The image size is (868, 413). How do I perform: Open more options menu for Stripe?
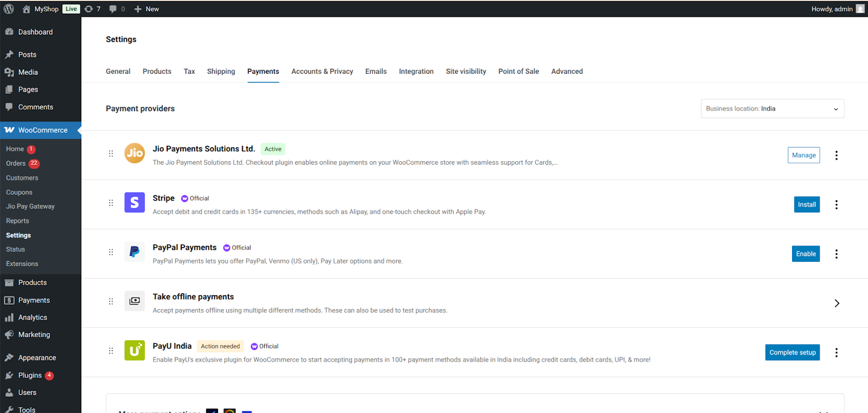coord(837,205)
